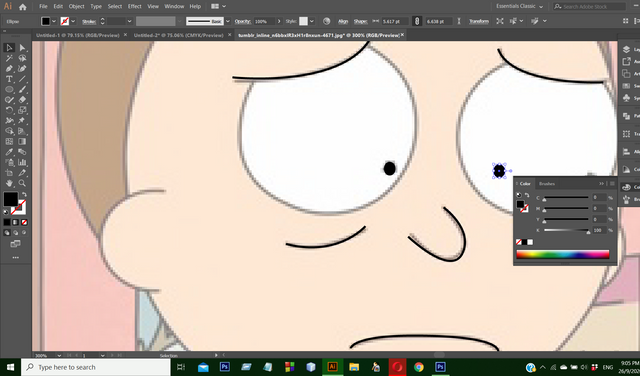640x376 pixels.
Task: Open the File menu
Action: [43, 6]
